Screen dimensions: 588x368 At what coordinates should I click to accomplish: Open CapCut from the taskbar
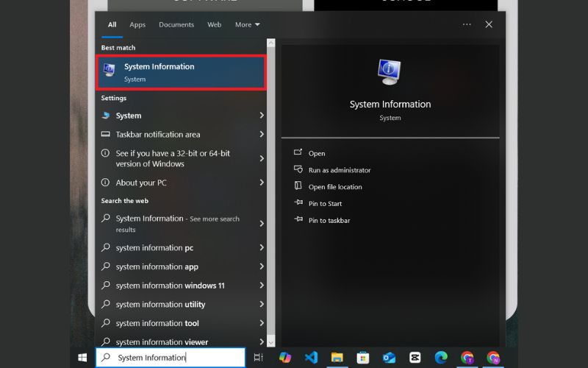click(x=415, y=358)
